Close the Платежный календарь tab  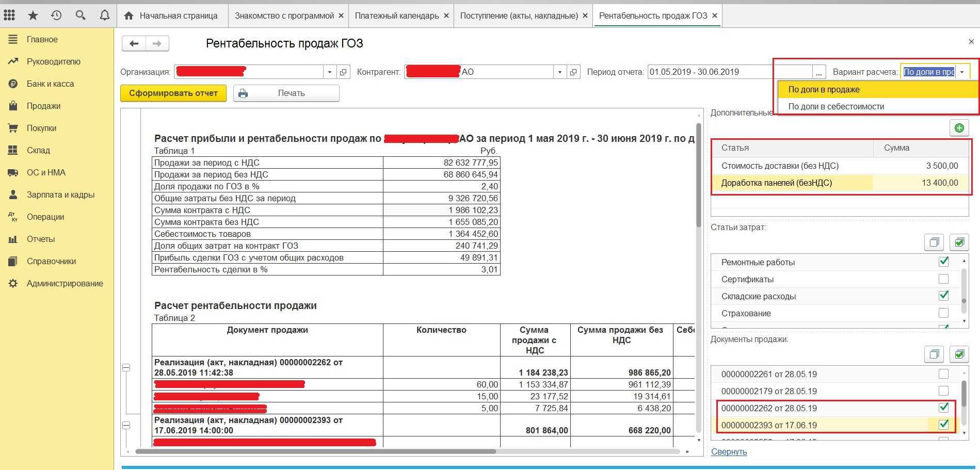point(446,15)
